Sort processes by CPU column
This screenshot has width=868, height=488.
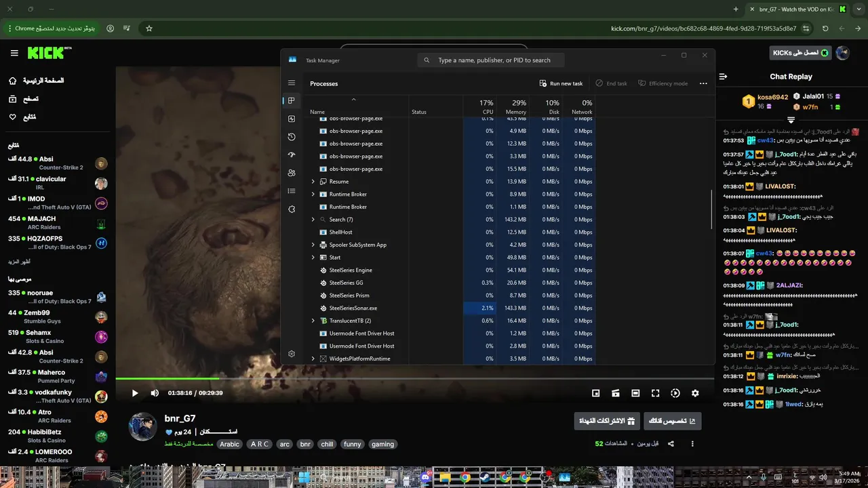(479, 106)
